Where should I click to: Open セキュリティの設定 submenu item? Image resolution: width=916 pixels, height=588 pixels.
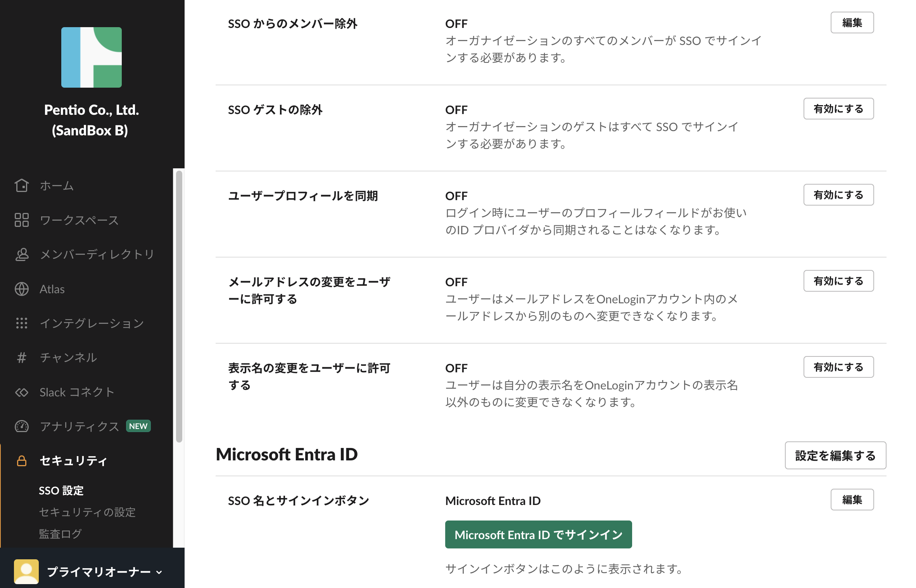point(87,512)
